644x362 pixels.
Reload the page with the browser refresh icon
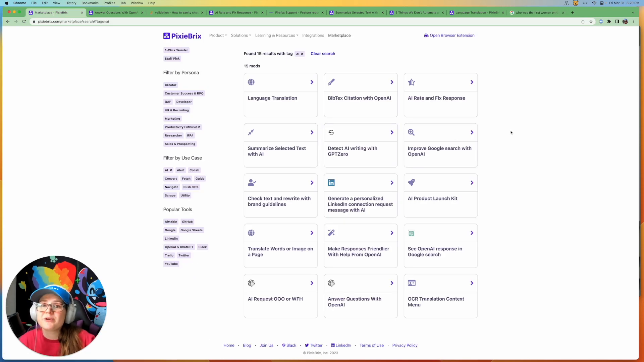coord(24,21)
